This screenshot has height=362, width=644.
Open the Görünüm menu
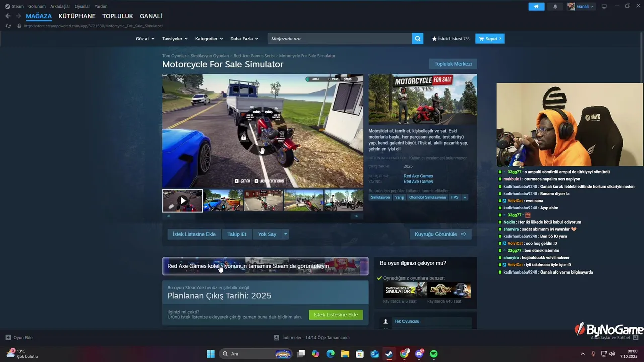tap(37, 6)
